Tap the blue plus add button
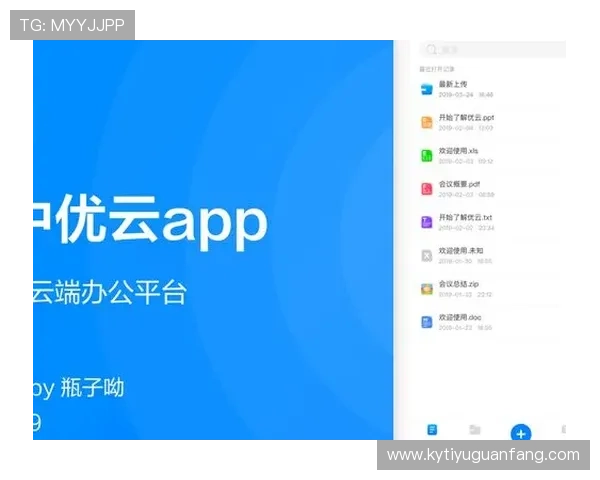600x480 pixels. [x=521, y=434]
